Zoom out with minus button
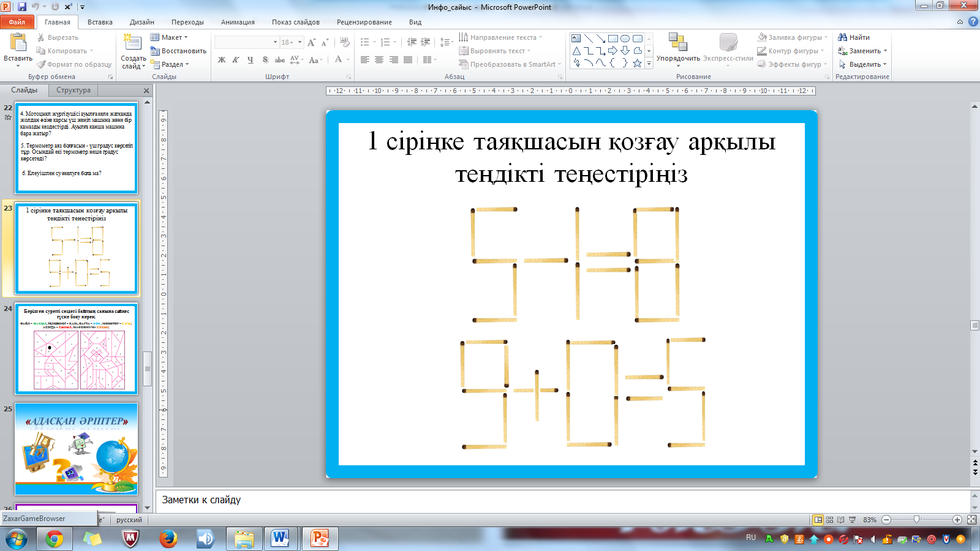Image resolution: width=980 pixels, height=551 pixels. [886, 520]
